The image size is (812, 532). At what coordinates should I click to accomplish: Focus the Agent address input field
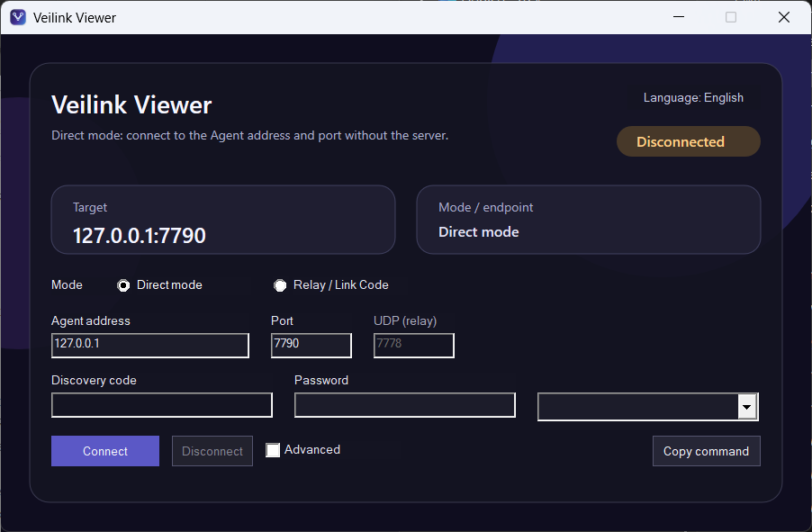[x=150, y=346]
